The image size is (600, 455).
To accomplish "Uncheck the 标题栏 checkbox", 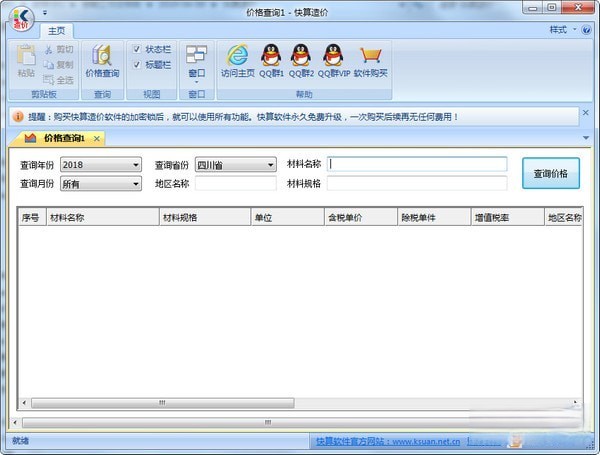I will 137,64.
